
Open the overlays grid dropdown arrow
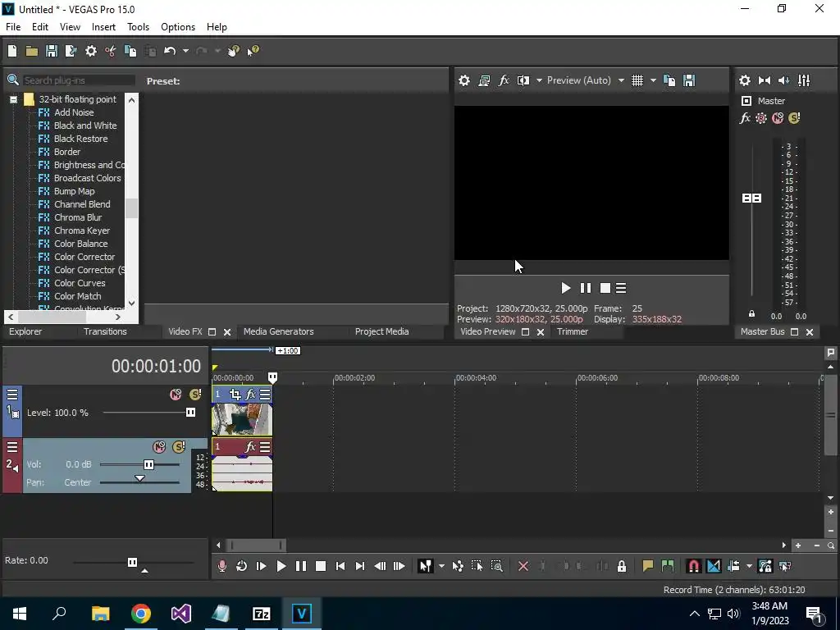tap(652, 80)
